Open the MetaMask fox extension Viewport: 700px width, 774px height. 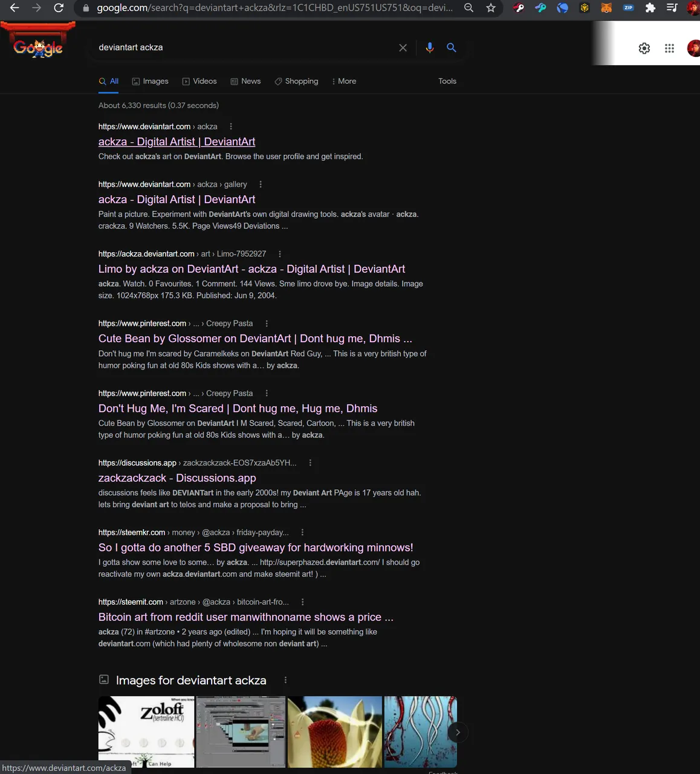[x=606, y=8]
